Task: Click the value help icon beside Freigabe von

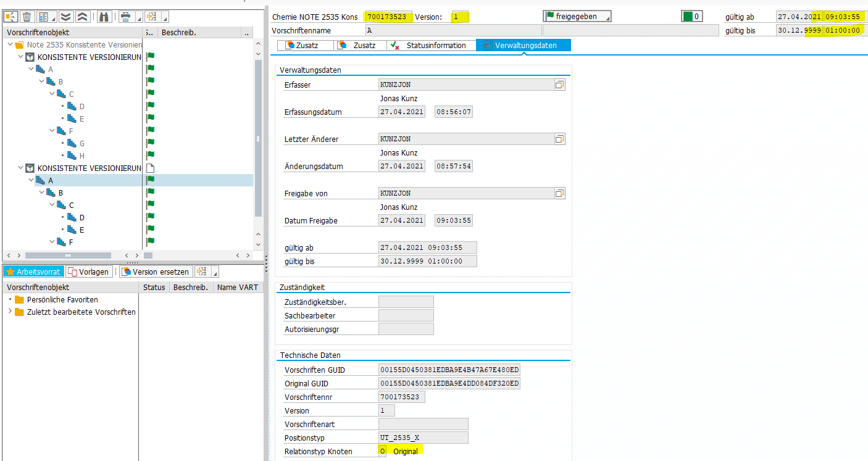Action: [559, 194]
